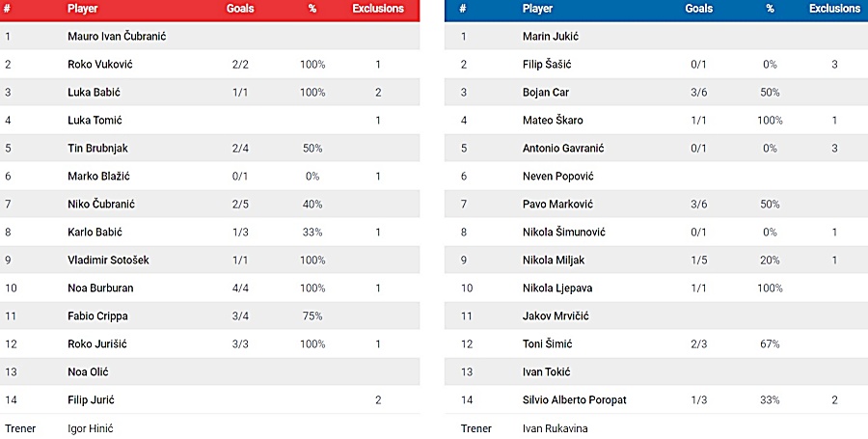
Task: Open Silvio Alberto Poropat row
Action: pyautogui.click(x=656, y=399)
